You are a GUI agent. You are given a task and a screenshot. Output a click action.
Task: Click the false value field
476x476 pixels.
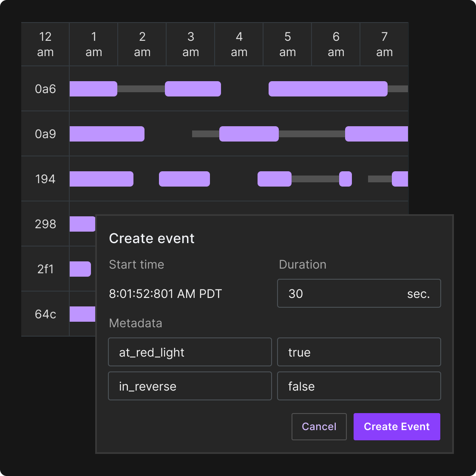tap(359, 386)
